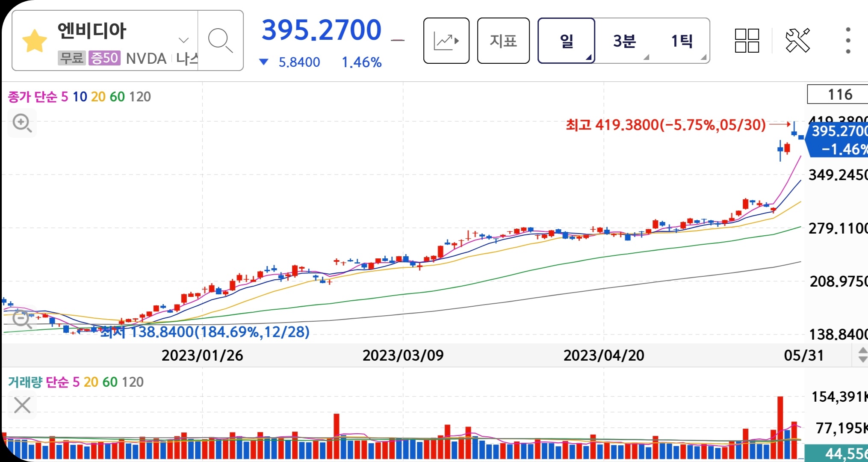
Task: Click the 05/31 date axis label
Action: (x=804, y=355)
